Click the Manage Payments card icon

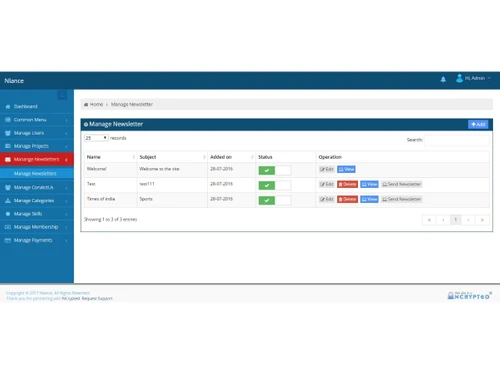[x=8, y=240]
